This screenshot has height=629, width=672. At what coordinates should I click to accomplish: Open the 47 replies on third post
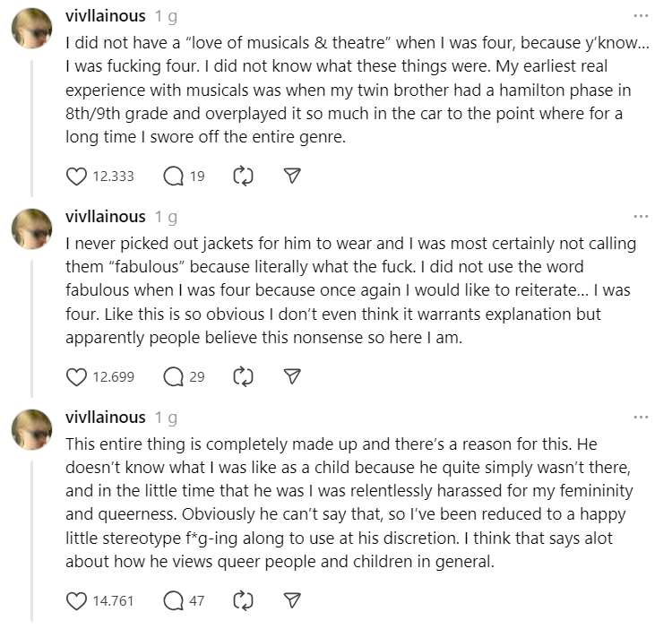click(173, 600)
